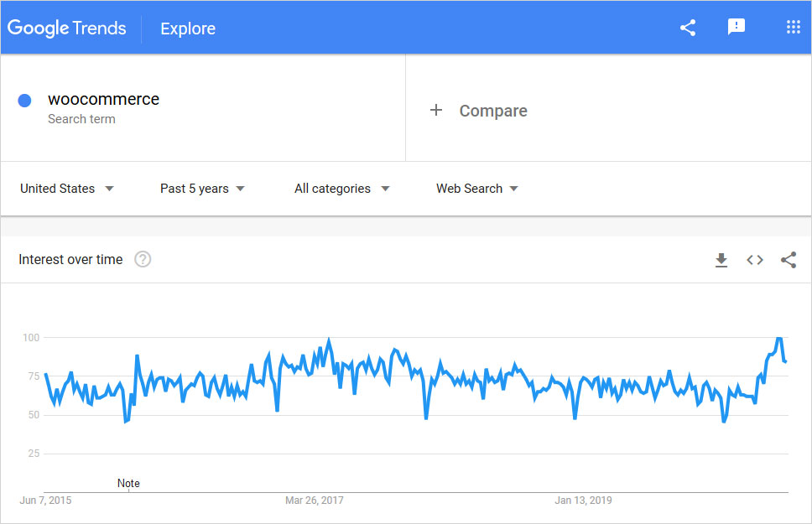Click the Note marker on the chart
Screen dimensions: 812x524
(128, 484)
